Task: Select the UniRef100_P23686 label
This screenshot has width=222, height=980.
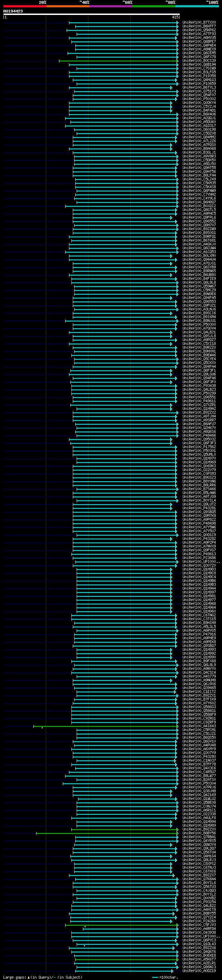Action: tap(199, 558)
